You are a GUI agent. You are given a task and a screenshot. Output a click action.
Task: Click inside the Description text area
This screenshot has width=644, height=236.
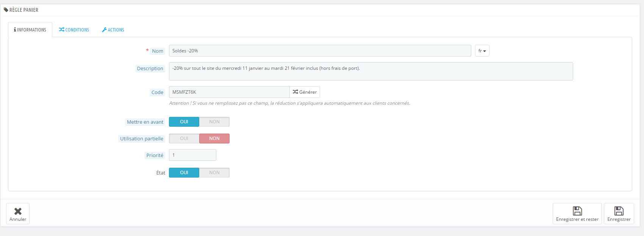coord(371,71)
